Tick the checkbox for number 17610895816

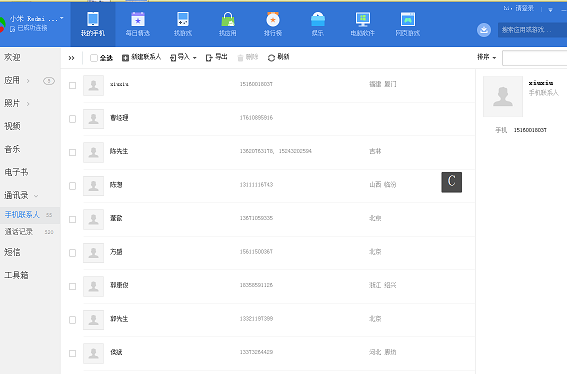click(72, 119)
